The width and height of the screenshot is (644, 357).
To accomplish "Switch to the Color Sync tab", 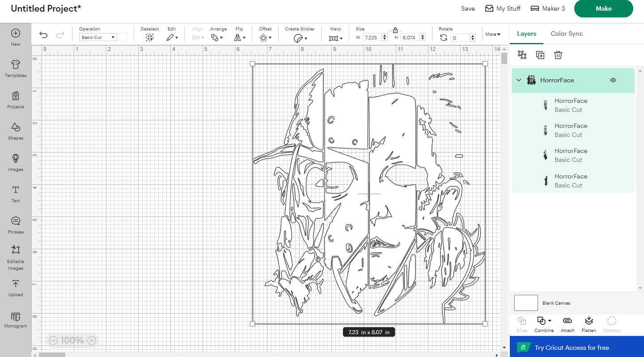I will pos(567,34).
